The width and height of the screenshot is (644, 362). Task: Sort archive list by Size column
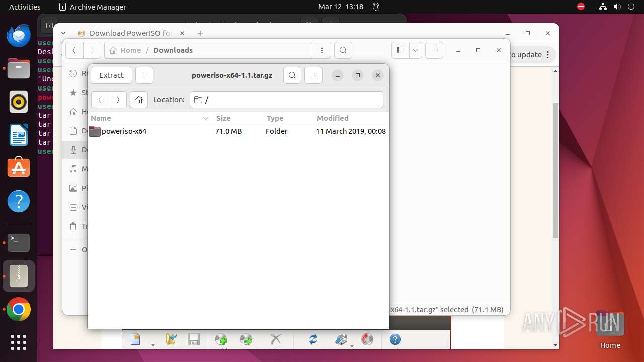click(237, 118)
